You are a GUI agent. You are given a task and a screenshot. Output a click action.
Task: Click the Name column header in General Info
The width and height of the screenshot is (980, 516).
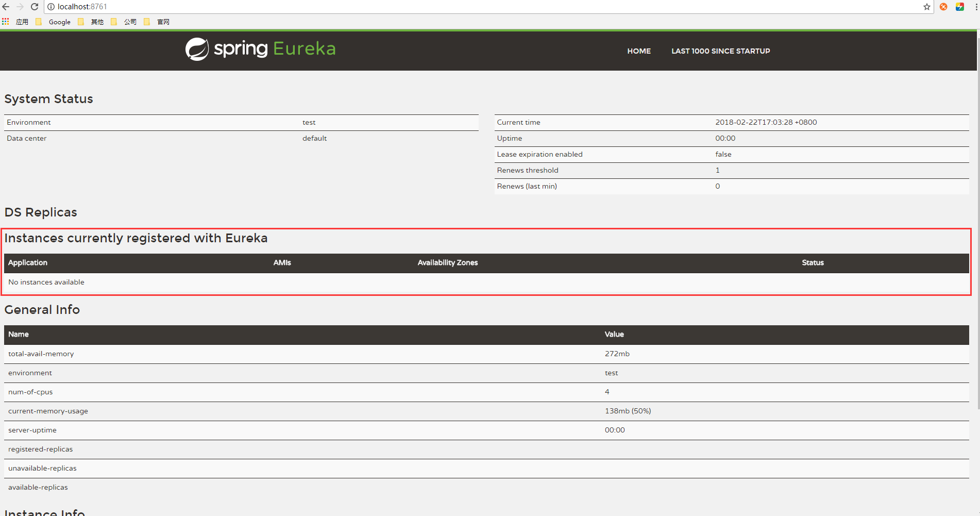click(19, 334)
